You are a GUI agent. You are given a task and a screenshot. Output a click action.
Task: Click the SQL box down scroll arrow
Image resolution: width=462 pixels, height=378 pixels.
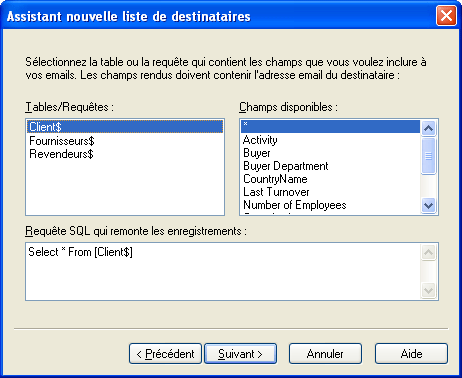point(428,290)
